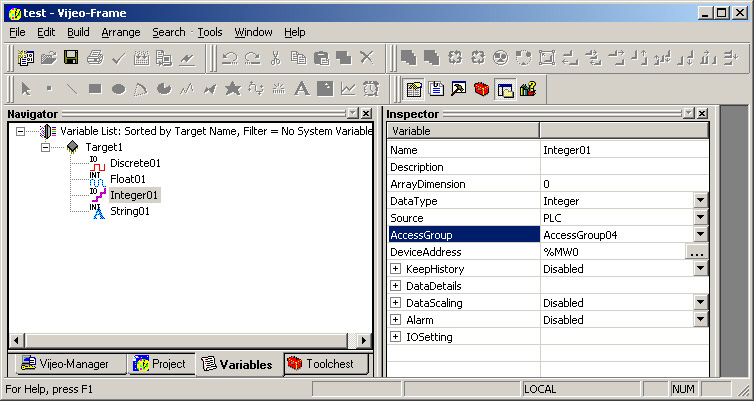Open the DataScaling value dropdown arrow
The image size is (754, 401).
[x=701, y=302]
